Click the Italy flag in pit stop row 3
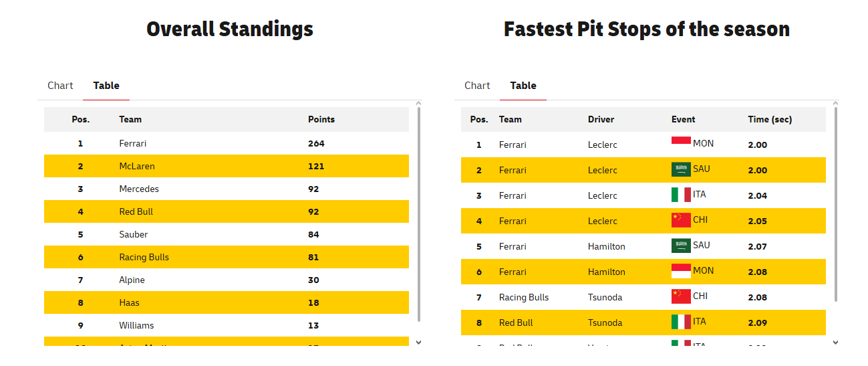868x366 pixels. (x=681, y=195)
